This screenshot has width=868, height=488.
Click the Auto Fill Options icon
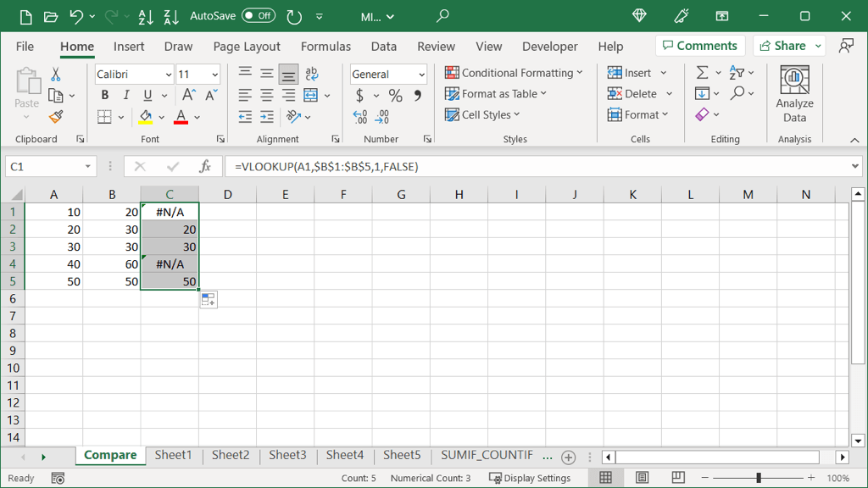point(209,300)
